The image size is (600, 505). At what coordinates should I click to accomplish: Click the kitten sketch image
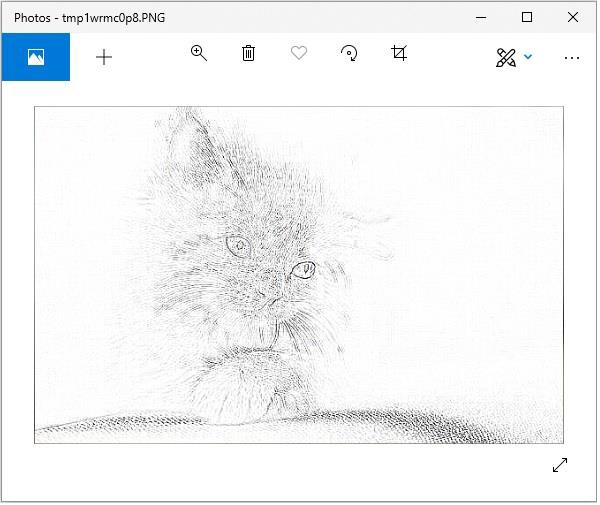tap(299, 275)
